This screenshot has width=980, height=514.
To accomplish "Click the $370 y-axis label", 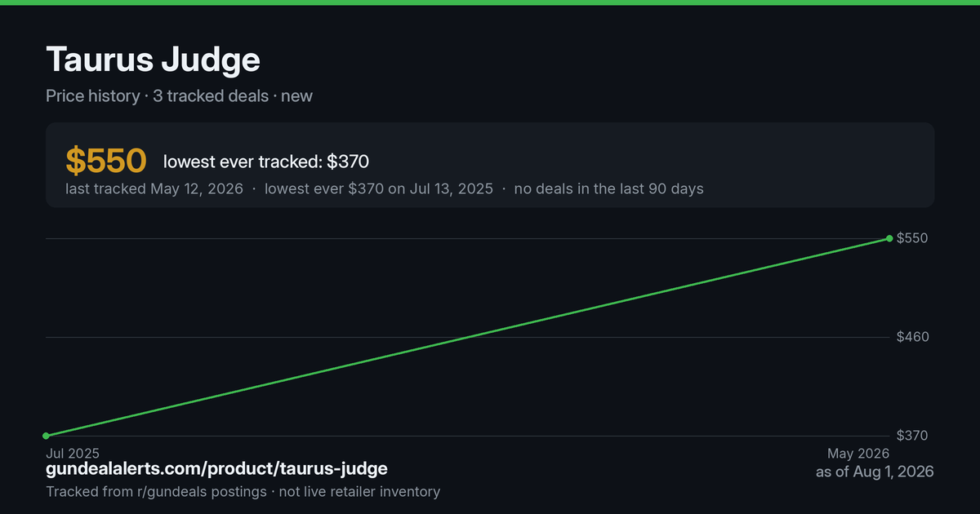I will 912,436.
